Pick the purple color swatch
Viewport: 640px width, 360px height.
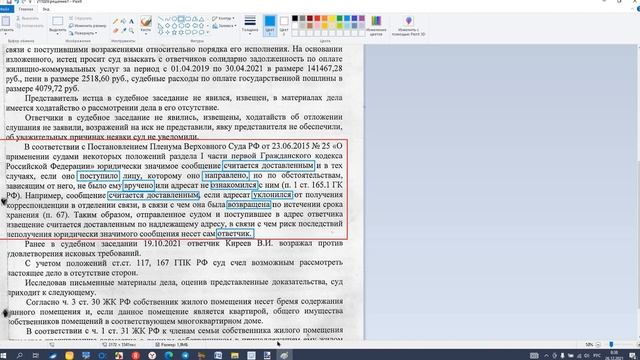coord(362,18)
